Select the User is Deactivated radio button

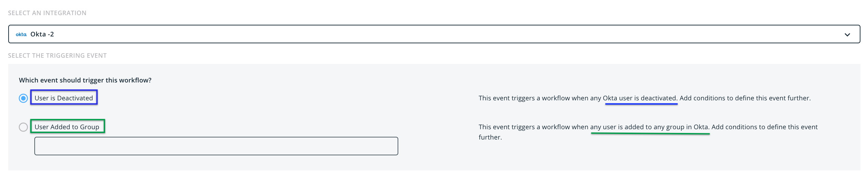point(23,98)
